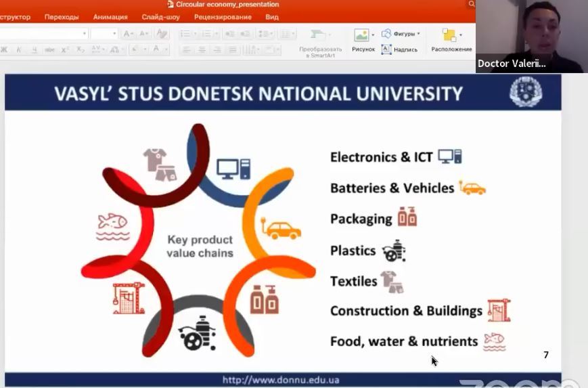The width and height of the screenshot is (588, 388).
Task: Open the text direction dropdown
Action: click(252, 49)
